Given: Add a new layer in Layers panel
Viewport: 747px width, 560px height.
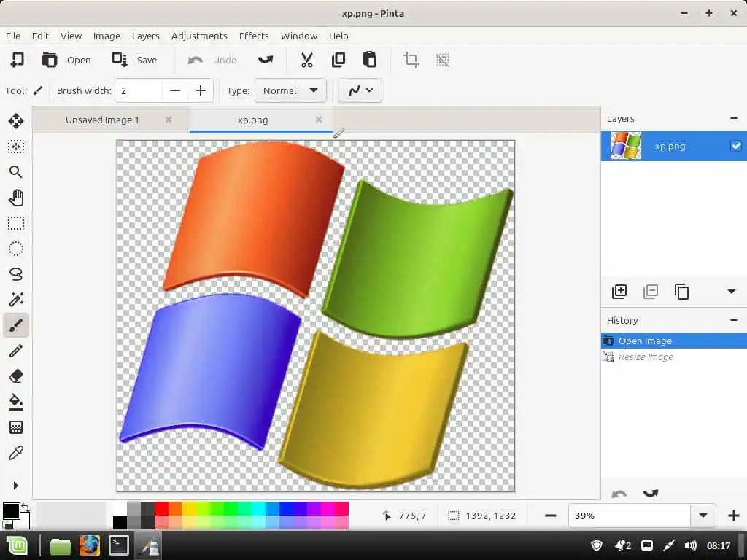Looking at the screenshot, I should 619,292.
